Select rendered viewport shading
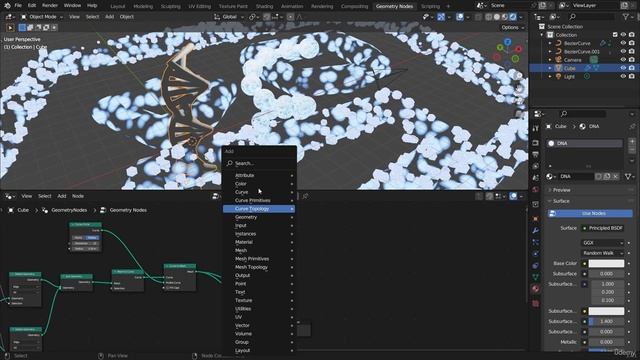 (x=513, y=17)
